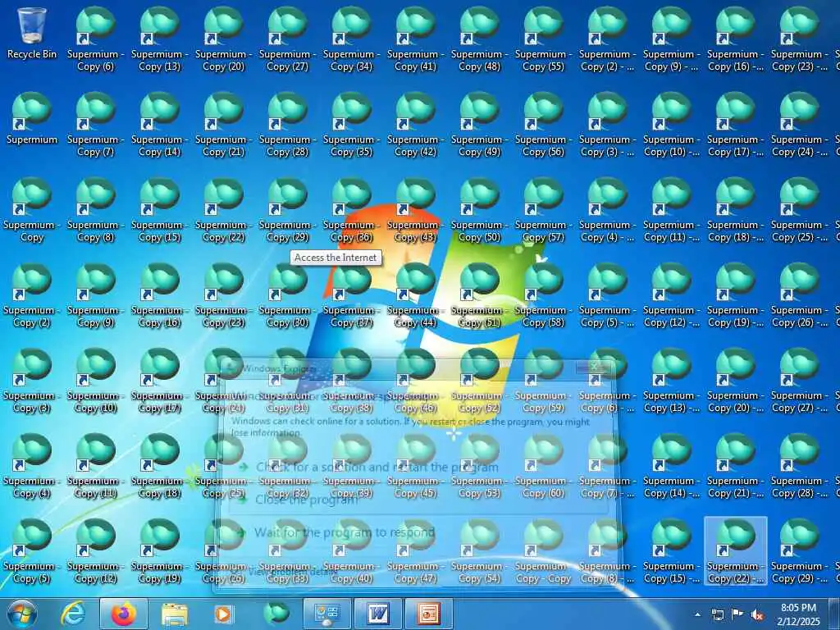The height and width of the screenshot is (630, 840).
Task: Choose Check for a solution and restart the program
Action: (x=377, y=467)
